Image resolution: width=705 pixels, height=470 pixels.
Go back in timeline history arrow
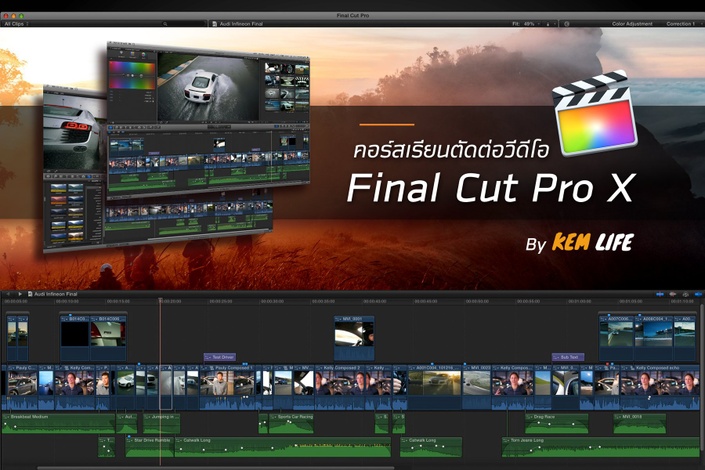8,294
